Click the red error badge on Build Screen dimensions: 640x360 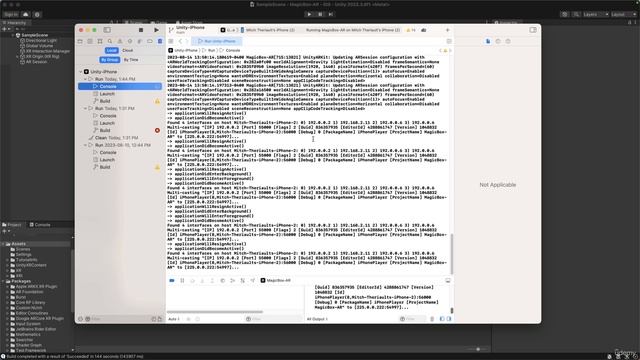pos(157,130)
